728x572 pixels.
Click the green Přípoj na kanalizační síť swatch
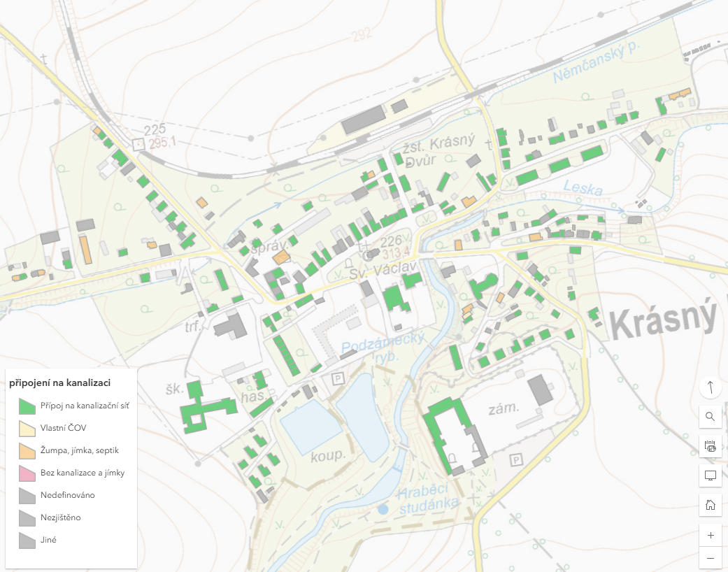(27, 406)
